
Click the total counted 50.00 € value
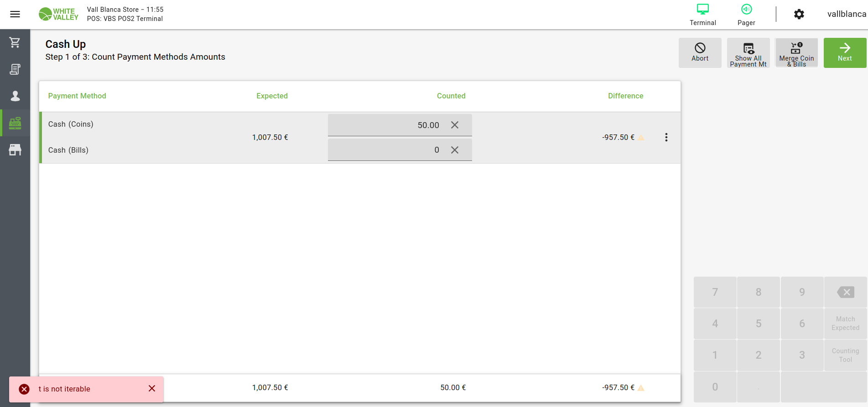[453, 387]
